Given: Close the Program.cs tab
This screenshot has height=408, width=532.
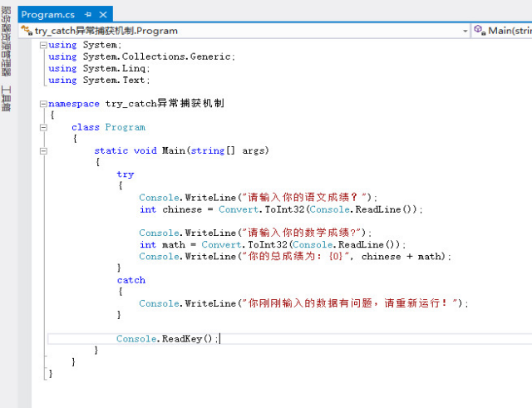Looking at the screenshot, I should (x=103, y=15).
